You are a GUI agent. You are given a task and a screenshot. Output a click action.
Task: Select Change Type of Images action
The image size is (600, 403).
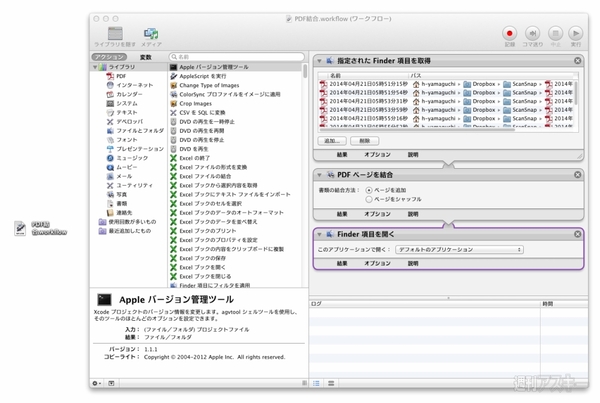pos(205,85)
